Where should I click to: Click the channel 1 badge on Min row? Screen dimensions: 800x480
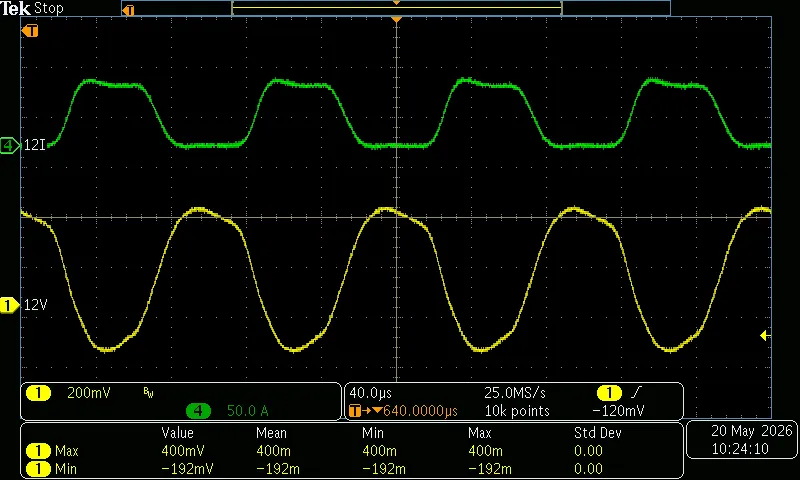pos(38,468)
